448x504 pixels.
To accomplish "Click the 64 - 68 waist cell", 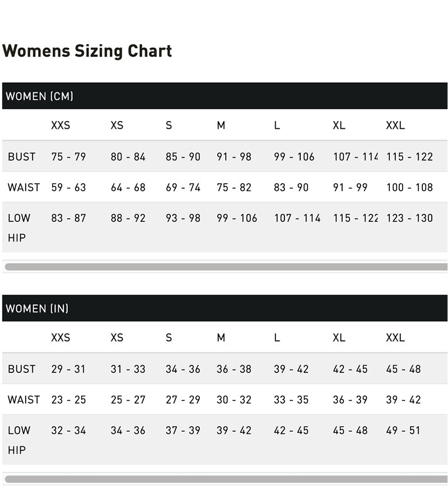I will click(128, 188).
